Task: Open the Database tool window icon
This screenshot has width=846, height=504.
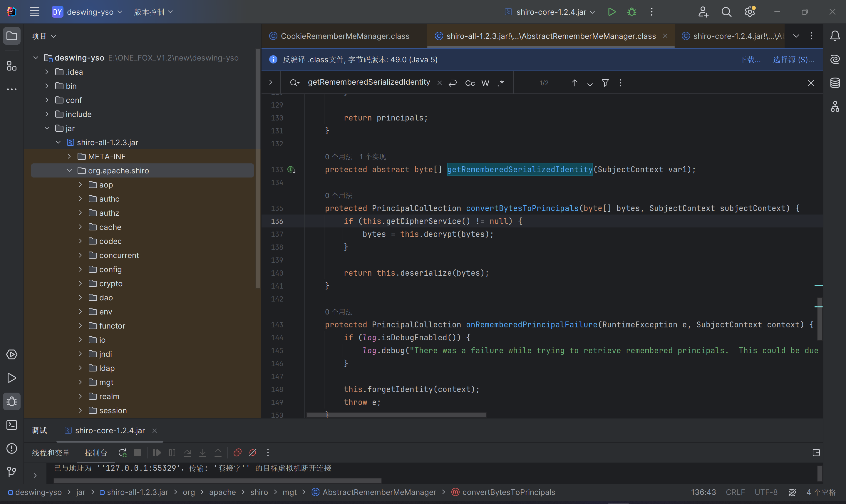Action: pos(835,83)
